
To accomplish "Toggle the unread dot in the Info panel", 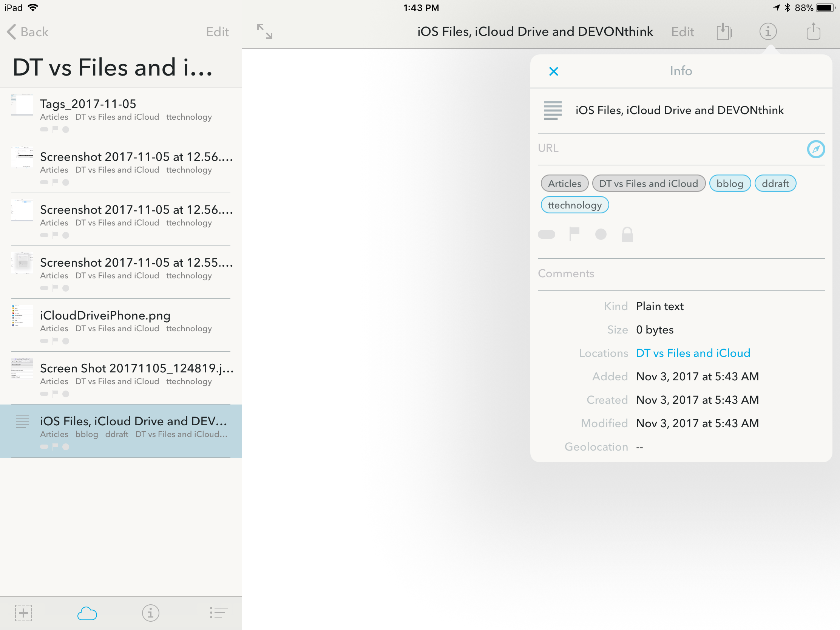I will [601, 234].
